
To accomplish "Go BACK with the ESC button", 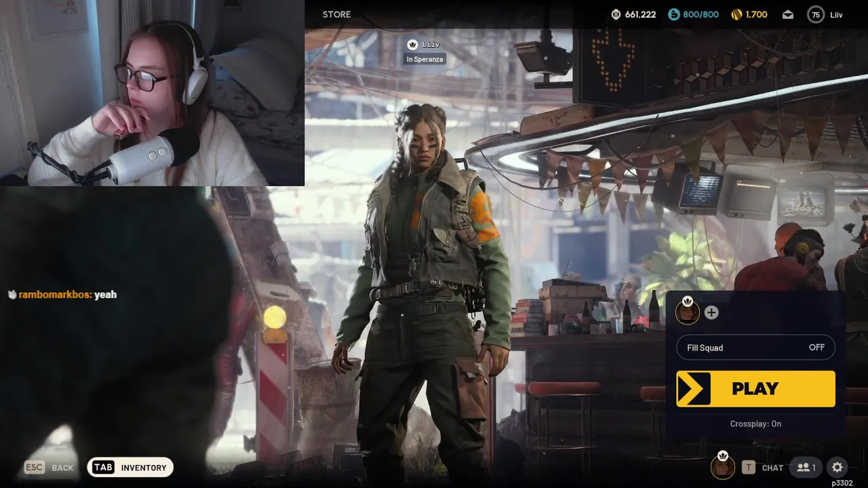I will [x=49, y=468].
